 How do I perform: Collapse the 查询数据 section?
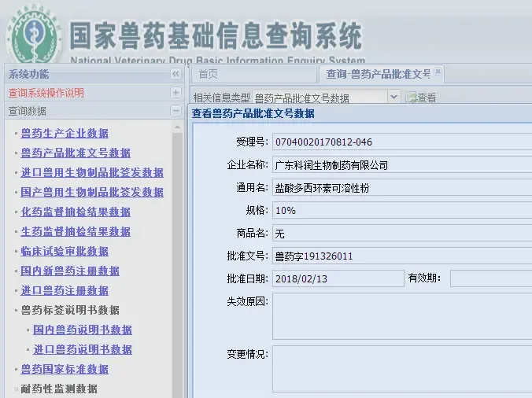[175, 111]
